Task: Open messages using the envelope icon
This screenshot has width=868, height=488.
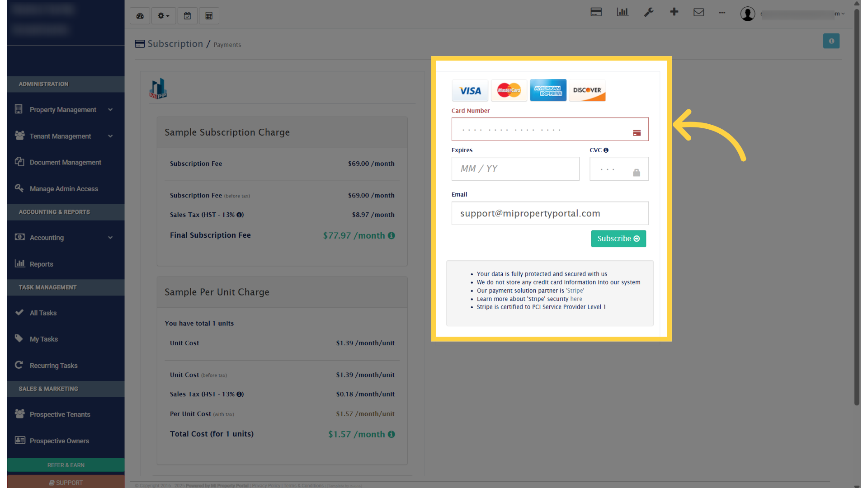Action: 699,12
